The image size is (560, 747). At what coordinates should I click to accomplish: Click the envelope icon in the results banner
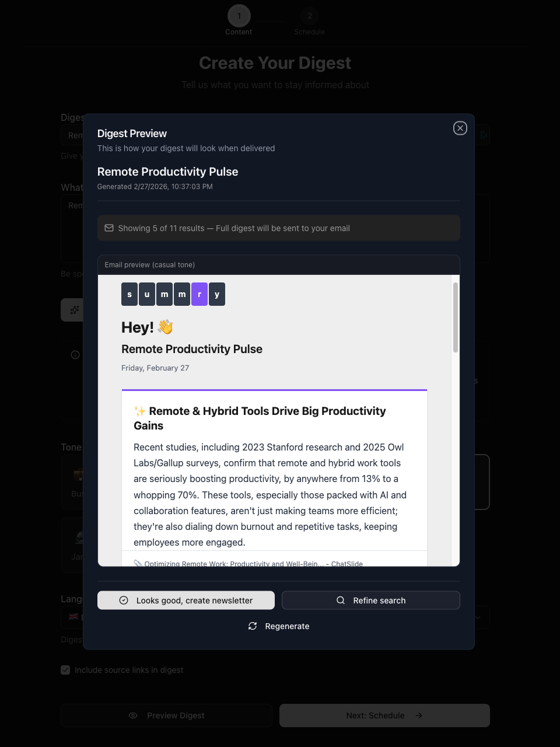109,228
